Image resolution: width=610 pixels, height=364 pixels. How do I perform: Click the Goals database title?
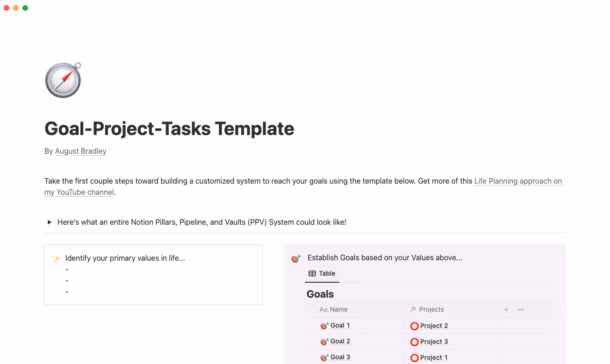(320, 294)
